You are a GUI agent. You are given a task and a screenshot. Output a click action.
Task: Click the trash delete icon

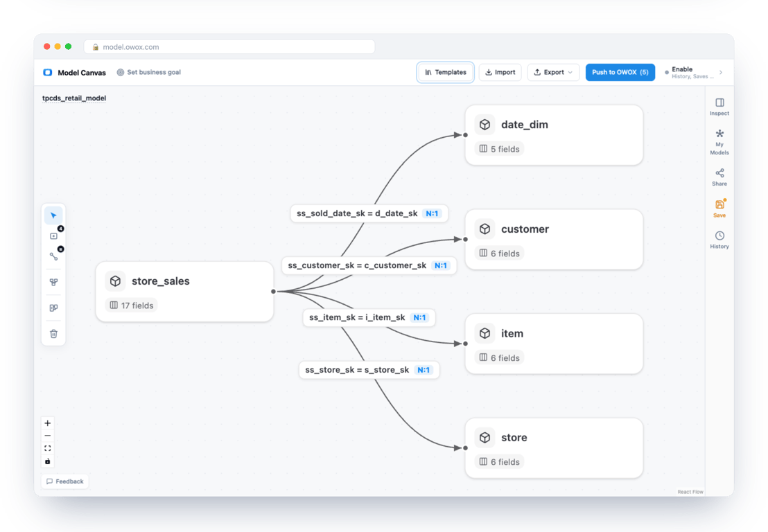54,334
